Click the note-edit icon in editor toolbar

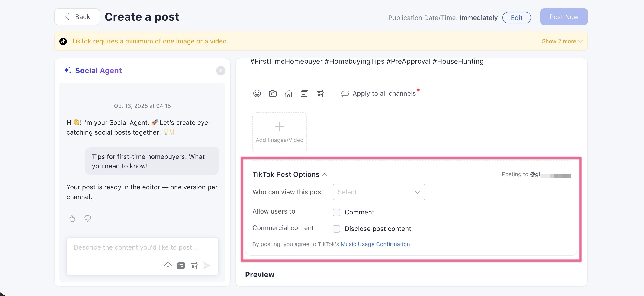click(320, 93)
